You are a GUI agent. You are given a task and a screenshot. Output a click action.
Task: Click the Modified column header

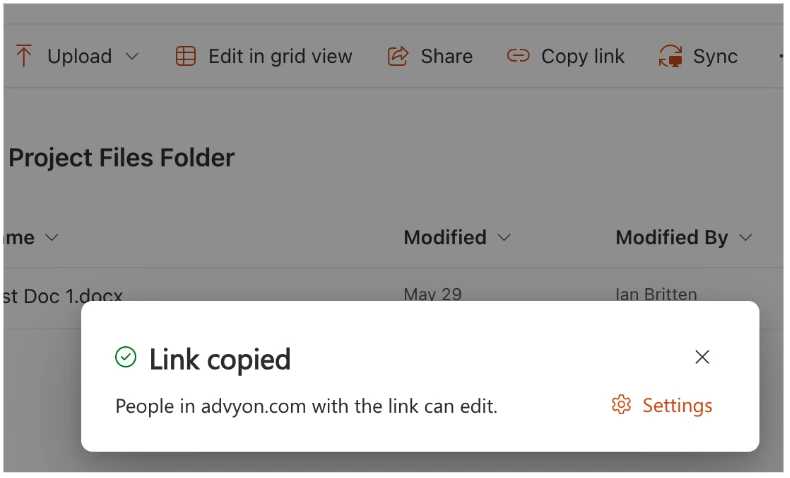445,238
